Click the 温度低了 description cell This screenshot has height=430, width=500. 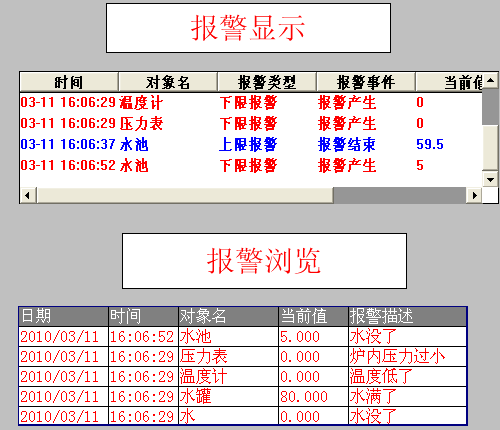coord(407,376)
